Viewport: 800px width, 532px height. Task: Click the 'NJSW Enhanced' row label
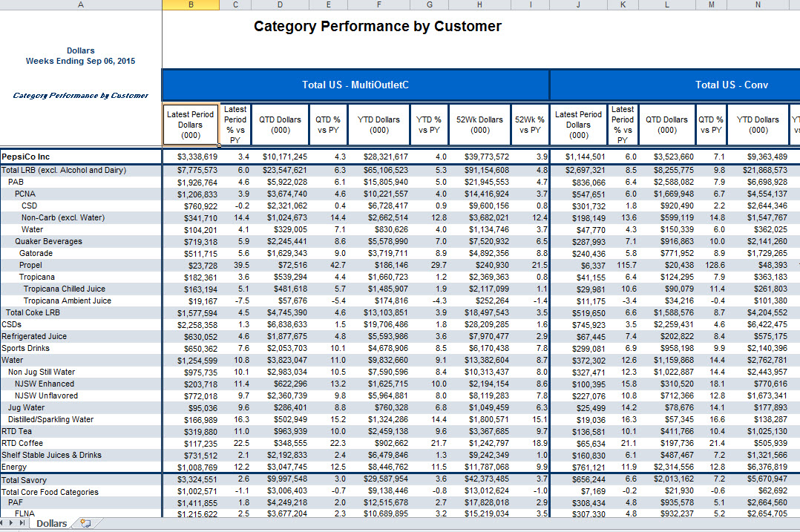click(45, 384)
